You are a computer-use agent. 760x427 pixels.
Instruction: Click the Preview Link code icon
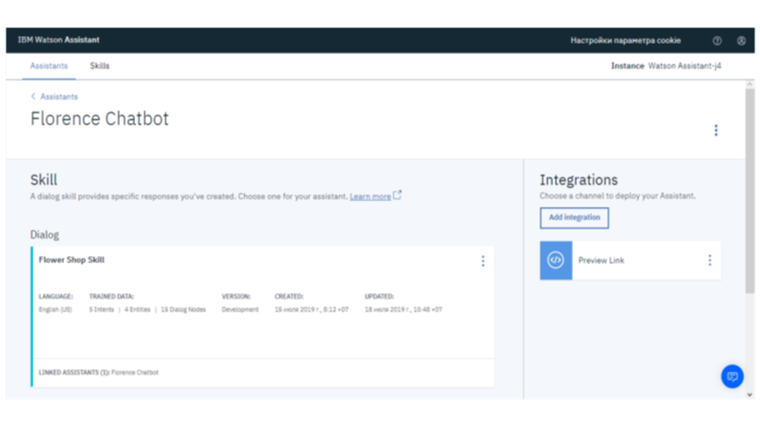click(556, 260)
